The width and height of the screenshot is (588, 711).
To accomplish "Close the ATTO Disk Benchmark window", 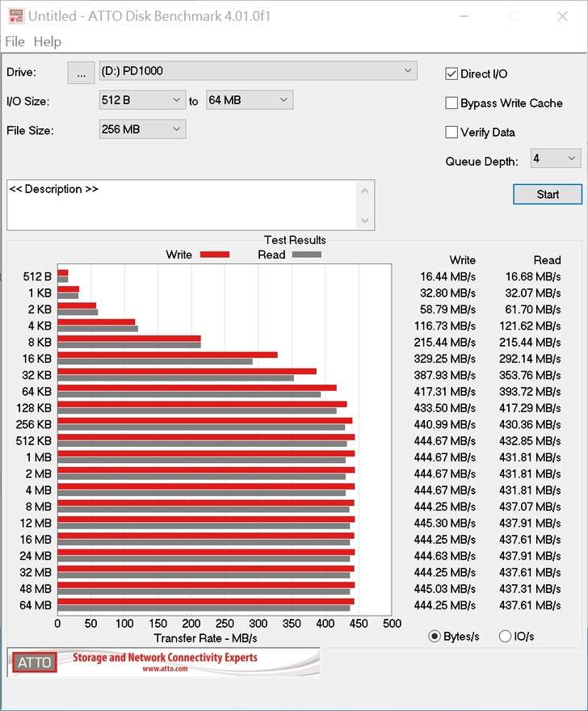I will tap(563, 16).
